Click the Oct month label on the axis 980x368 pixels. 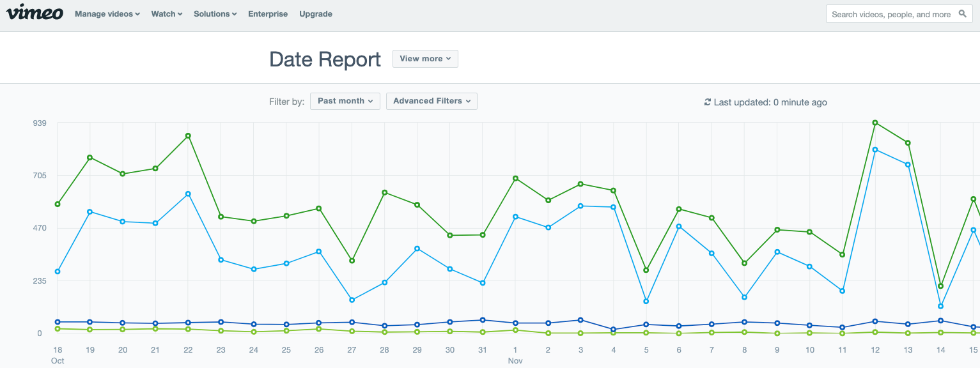click(58, 361)
